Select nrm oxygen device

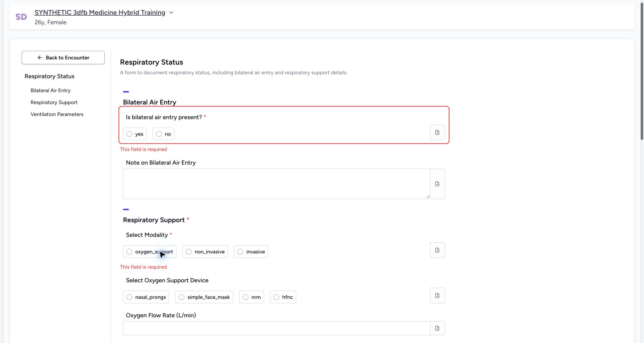pyautogui.click(x=252, y=297)
